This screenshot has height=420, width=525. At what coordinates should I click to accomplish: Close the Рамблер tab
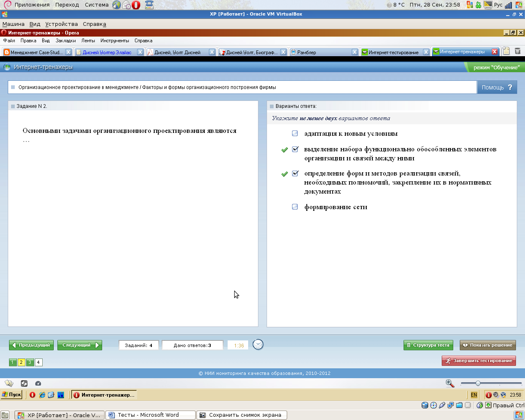(x=355, y=52)
